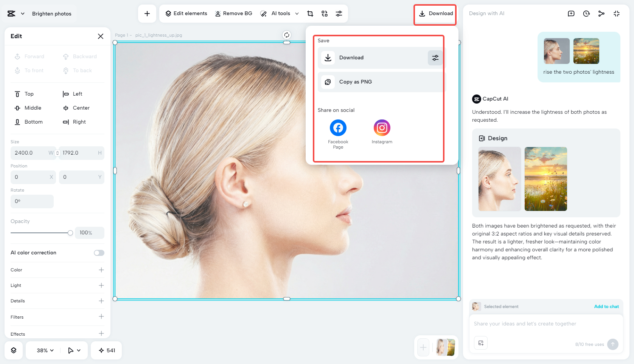
Task: Click Add to chat link
Action: point(606,307)
